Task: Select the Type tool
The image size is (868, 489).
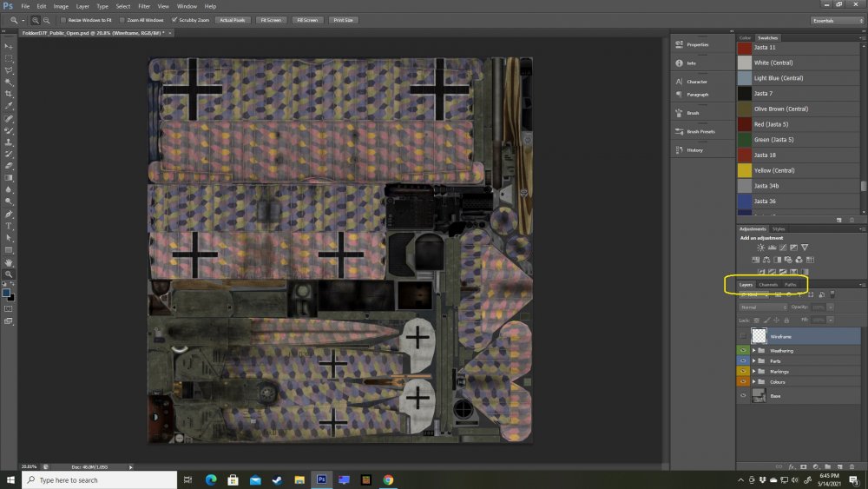Action: (9, 226)
